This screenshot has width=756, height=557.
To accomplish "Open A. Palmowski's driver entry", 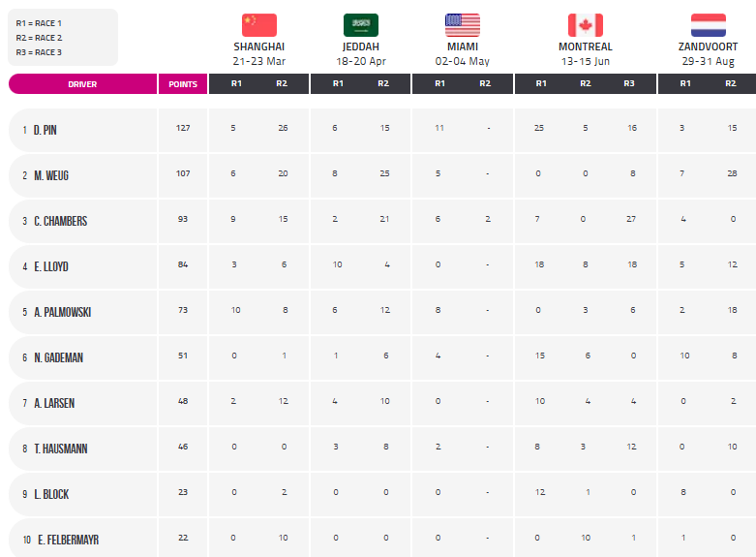I will pyautogui.click(x=63, y=312).
